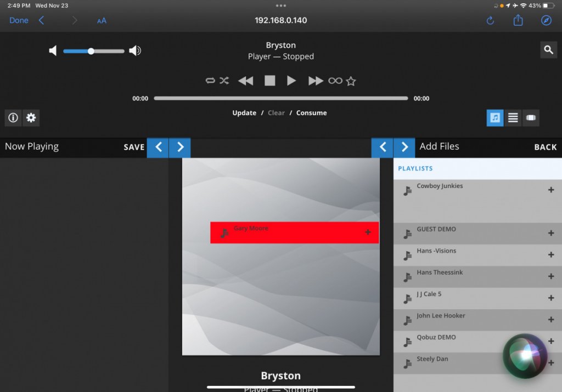This screenshot has height=392, width=562.
Task: Select album art music note view
Action: [495, 118]
